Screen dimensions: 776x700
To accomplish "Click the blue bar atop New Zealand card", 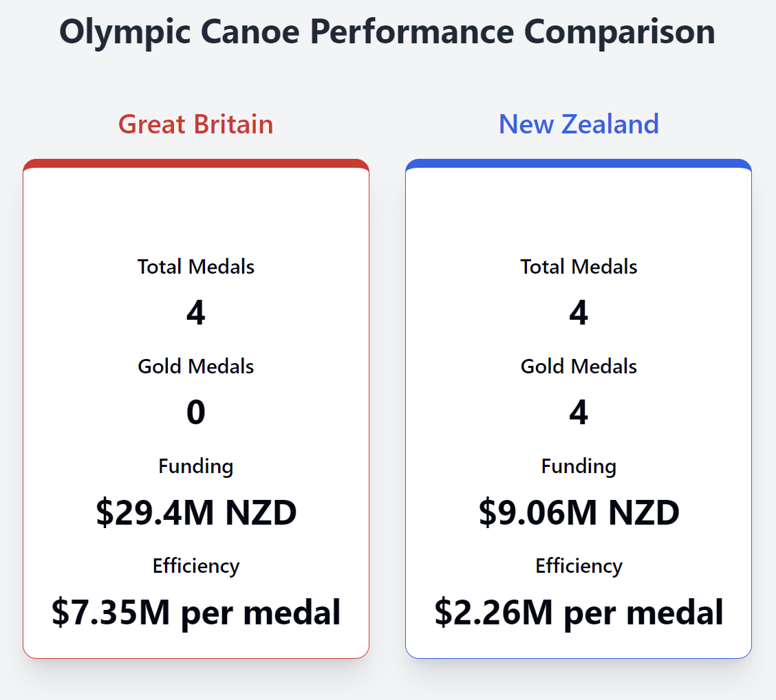I will (x=579, y=164).
